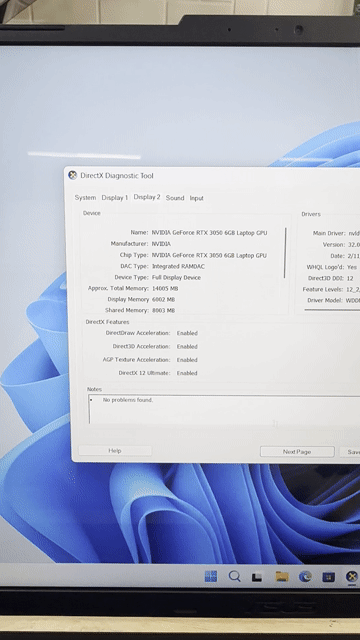Launch File Explorer folder icon
This screenshot has width=360, height=640.
pos(282,576)
